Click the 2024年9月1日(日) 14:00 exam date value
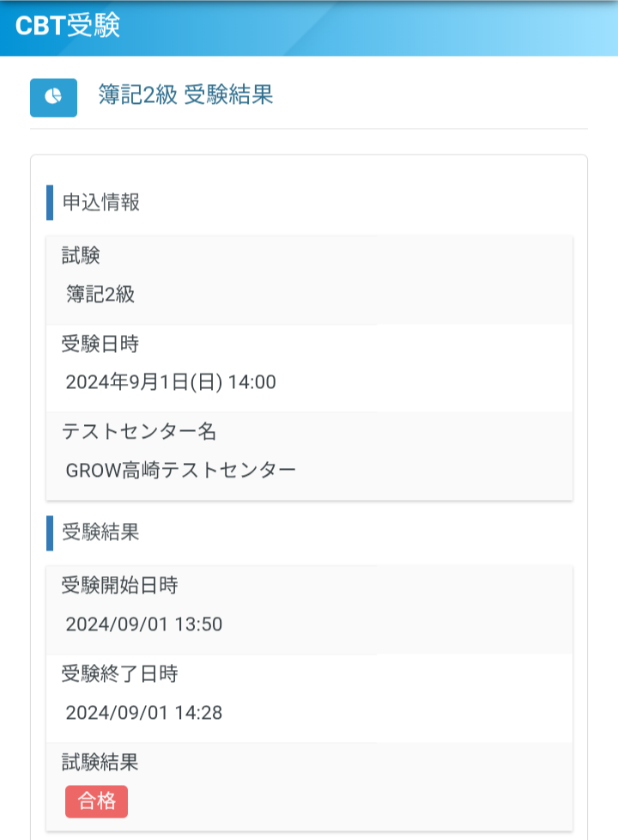 [x=171, y=382]
